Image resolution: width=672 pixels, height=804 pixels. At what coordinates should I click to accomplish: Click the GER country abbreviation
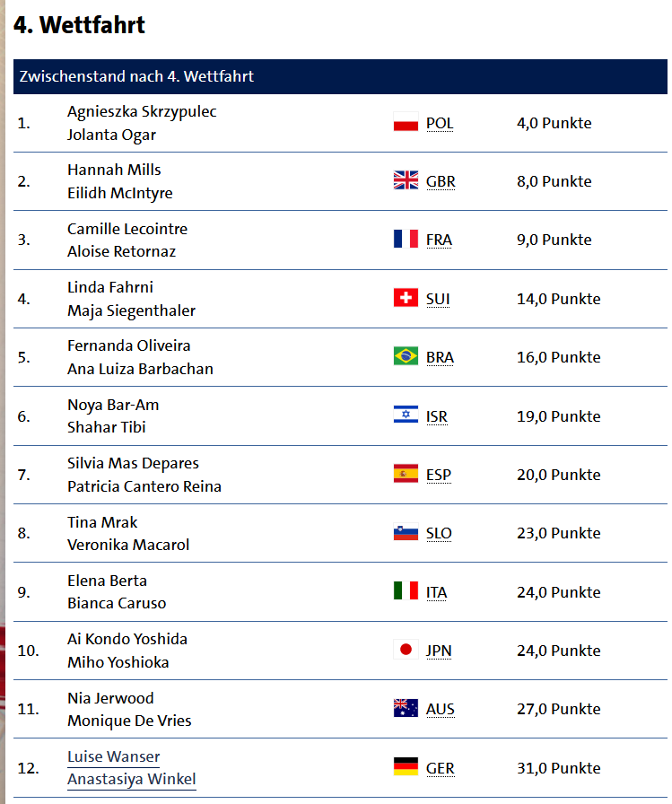(440, 768)
